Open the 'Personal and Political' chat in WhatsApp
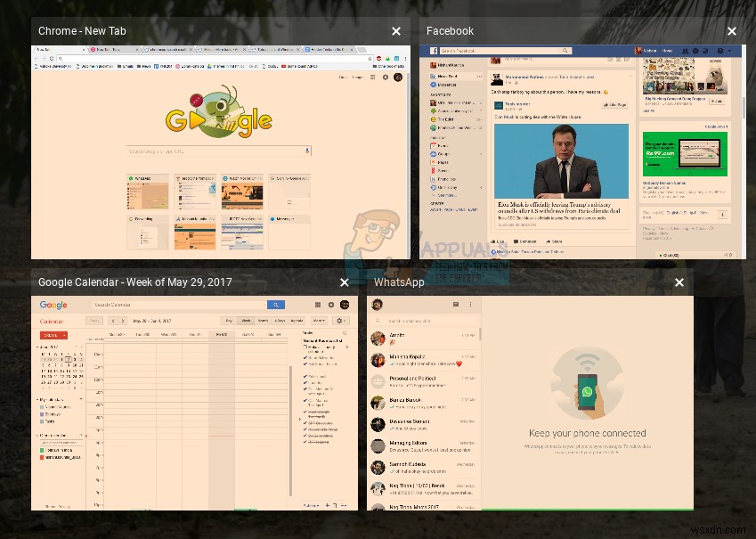This screenshot has width=756, height=539. point(419,381)
